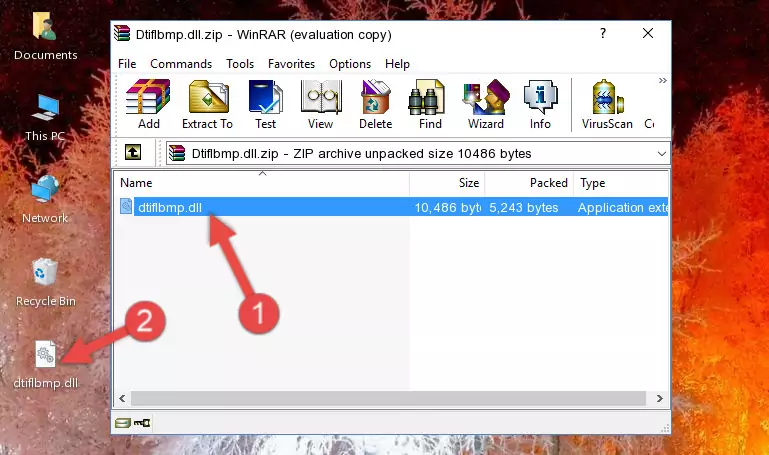
Task: Open the Favorites menu
Action: pyautogui.click(x=291, y=64)
